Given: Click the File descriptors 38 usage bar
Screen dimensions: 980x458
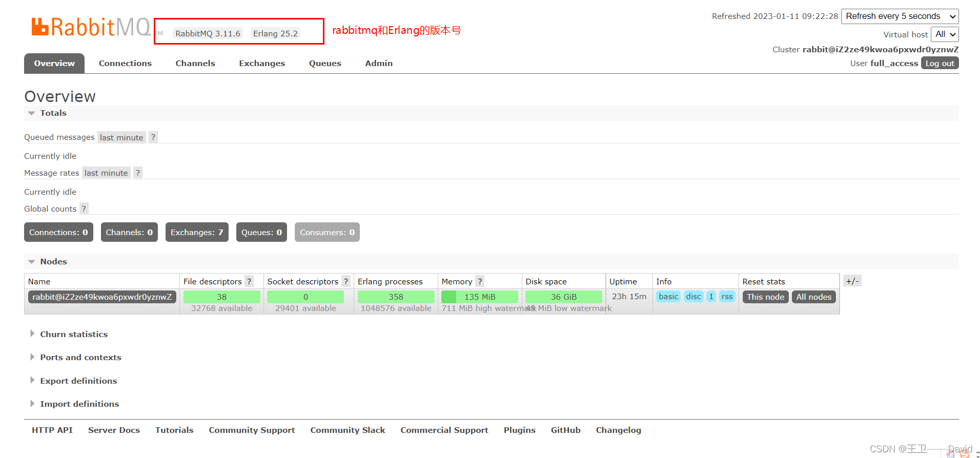Looking at the screenshot, I should pyautogui.click(x=221, y=297).
